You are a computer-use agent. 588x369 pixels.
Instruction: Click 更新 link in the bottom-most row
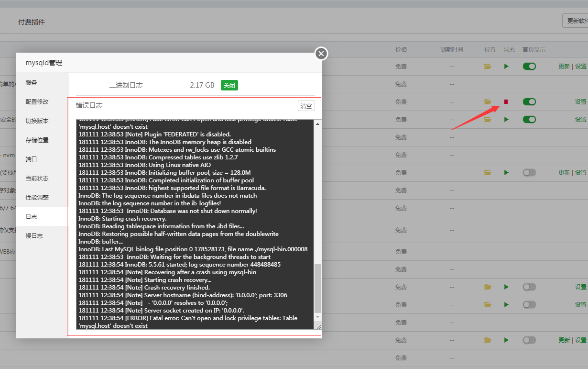pyautogui.click(x=564, y=340)
